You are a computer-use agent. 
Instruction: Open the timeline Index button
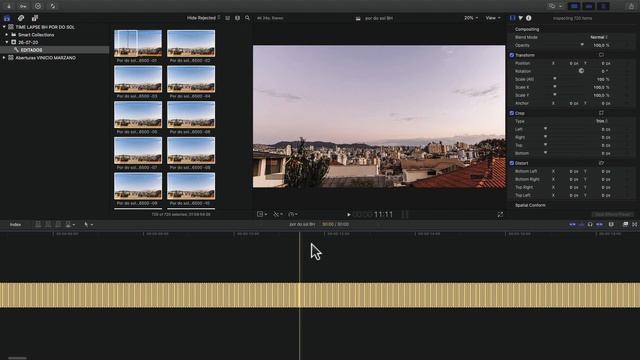[15, 224]
